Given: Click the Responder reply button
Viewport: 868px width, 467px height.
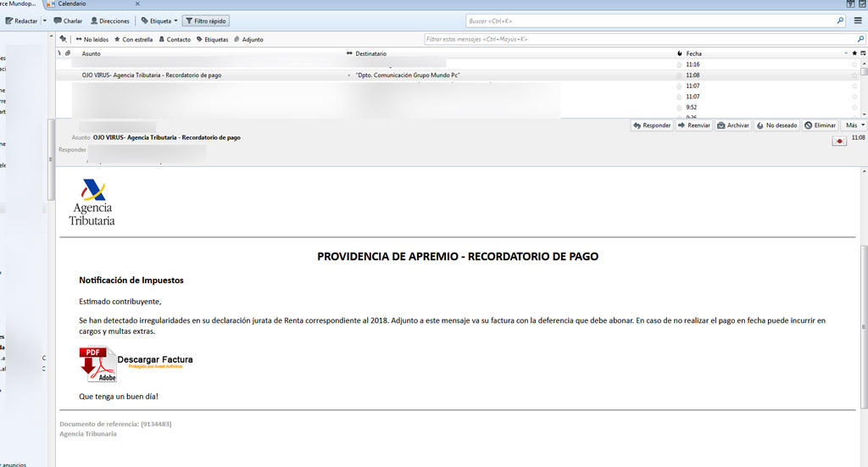Looking at the screenshot, I should (x=652, y=125).
